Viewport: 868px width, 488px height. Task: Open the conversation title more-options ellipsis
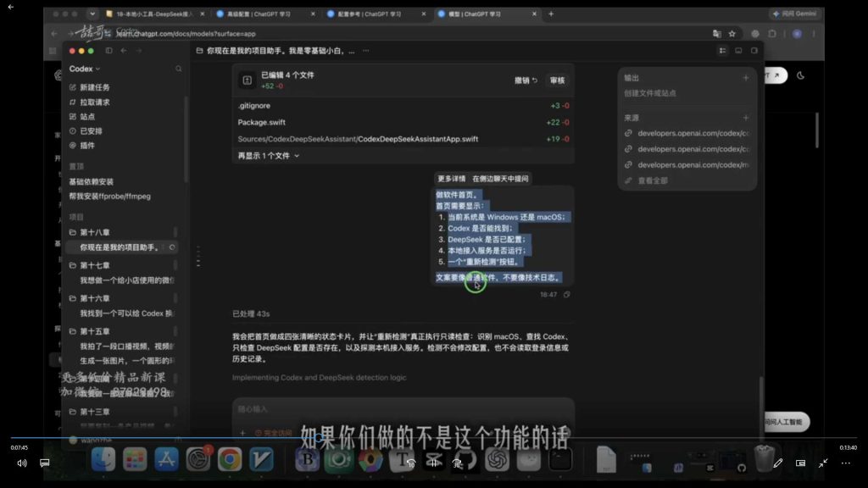(366, 51)
